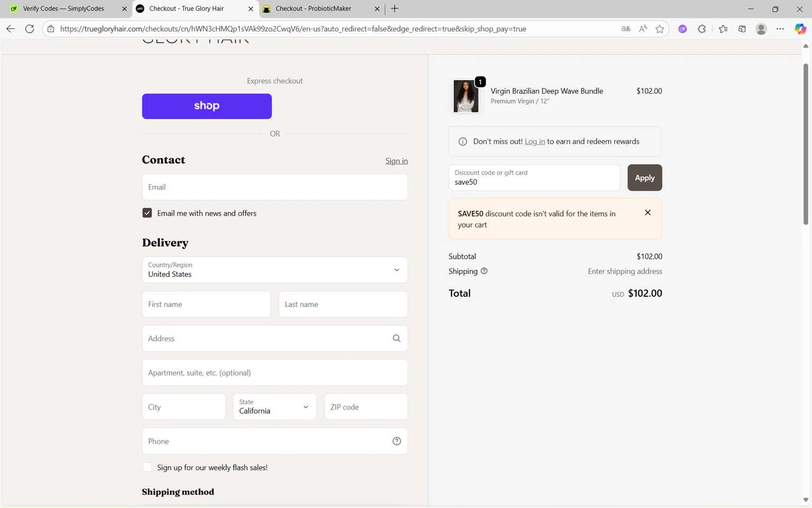Focus the Email field
Screen dimensions: 812x508
click(x=275, y=187)
